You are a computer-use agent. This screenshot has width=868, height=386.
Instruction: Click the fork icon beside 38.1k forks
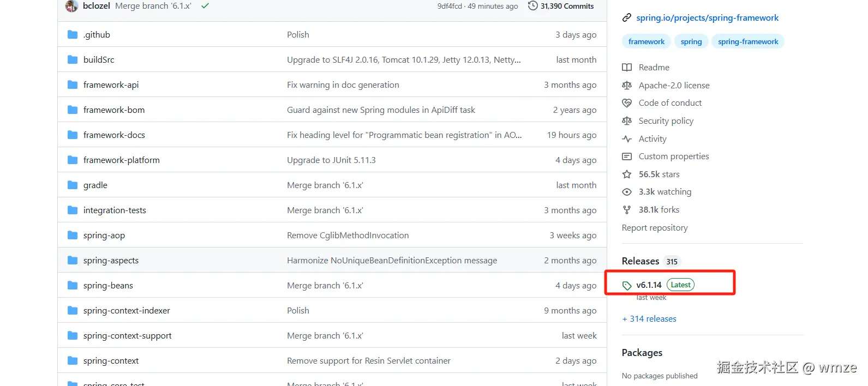(627, 210)
